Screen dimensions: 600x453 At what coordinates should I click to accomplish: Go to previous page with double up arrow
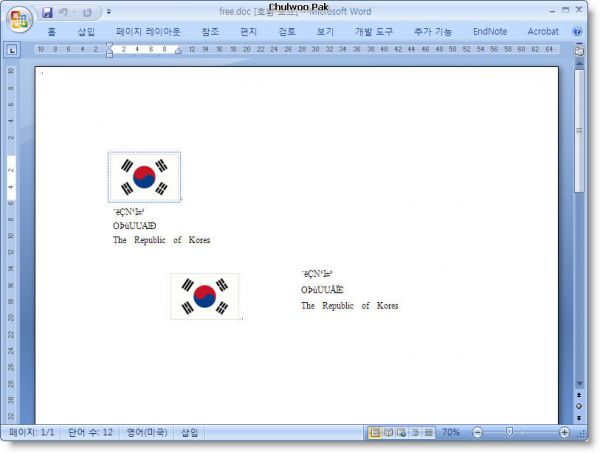coord(579,395)
